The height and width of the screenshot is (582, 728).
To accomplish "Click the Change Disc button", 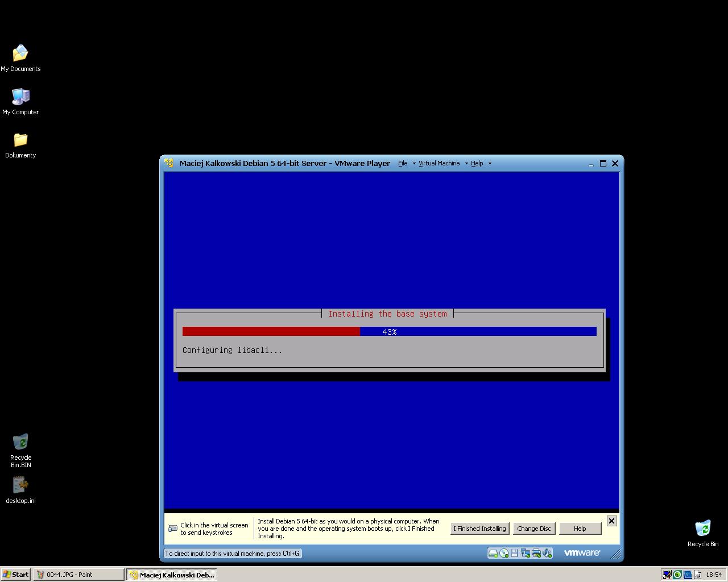I will click(x=533, y=529).
